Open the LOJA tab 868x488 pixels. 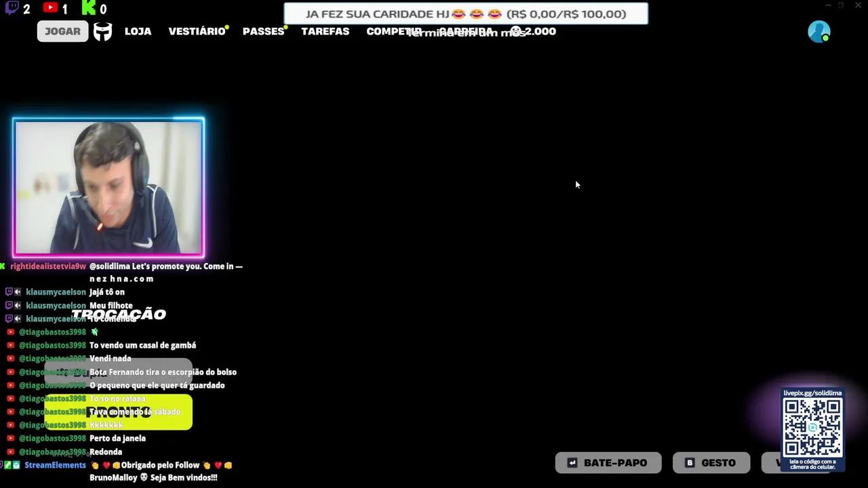click(138, 31)
